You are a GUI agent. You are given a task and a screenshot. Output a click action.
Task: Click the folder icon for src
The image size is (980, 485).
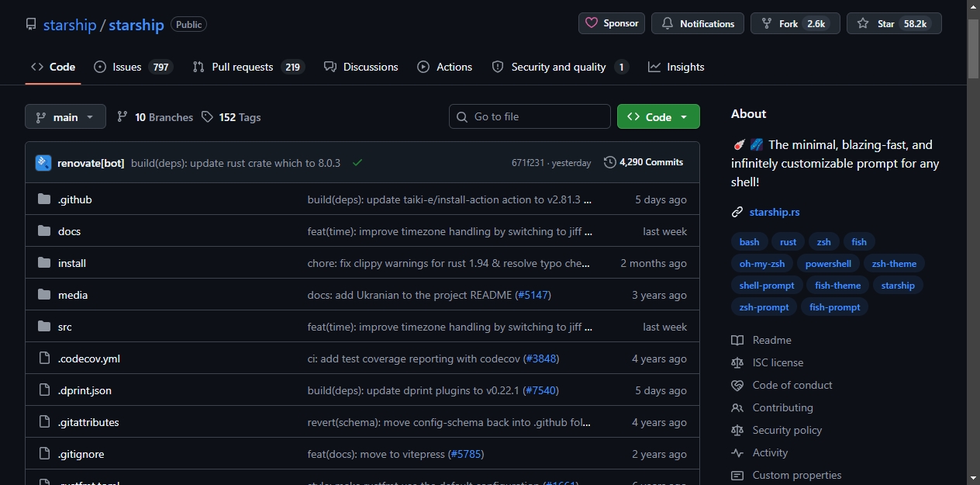coord(44,327)
